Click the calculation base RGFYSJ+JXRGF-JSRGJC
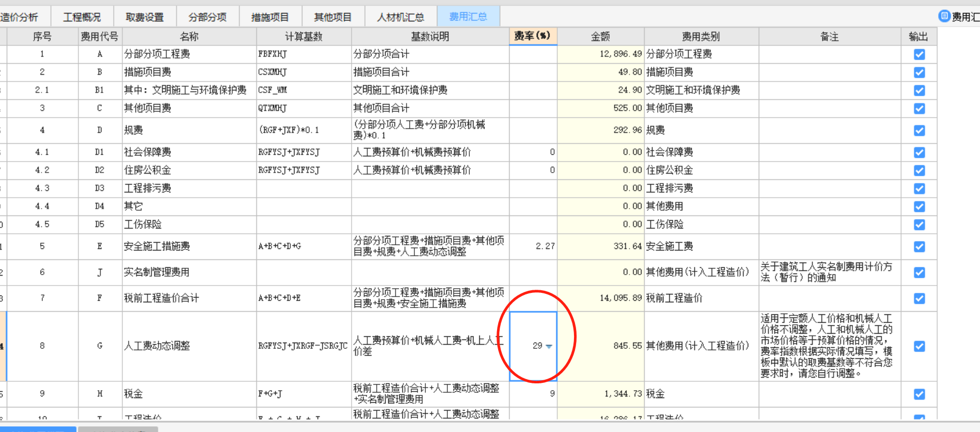Screen dimensions: 980x432 pos(303,346)
